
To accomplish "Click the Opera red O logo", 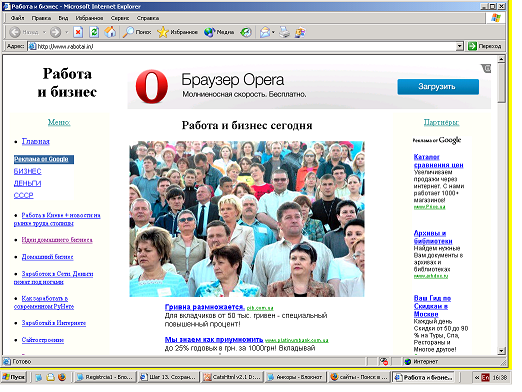I will click(x=152, y=87).
